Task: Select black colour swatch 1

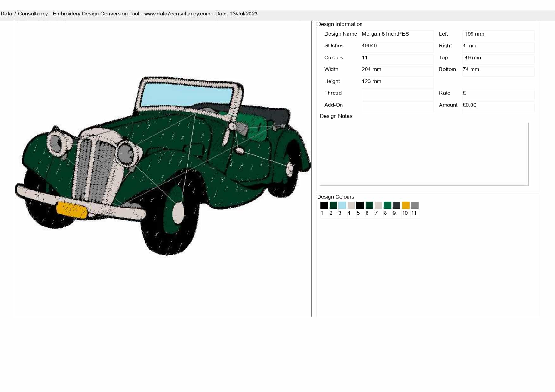Action: point(324,205)
